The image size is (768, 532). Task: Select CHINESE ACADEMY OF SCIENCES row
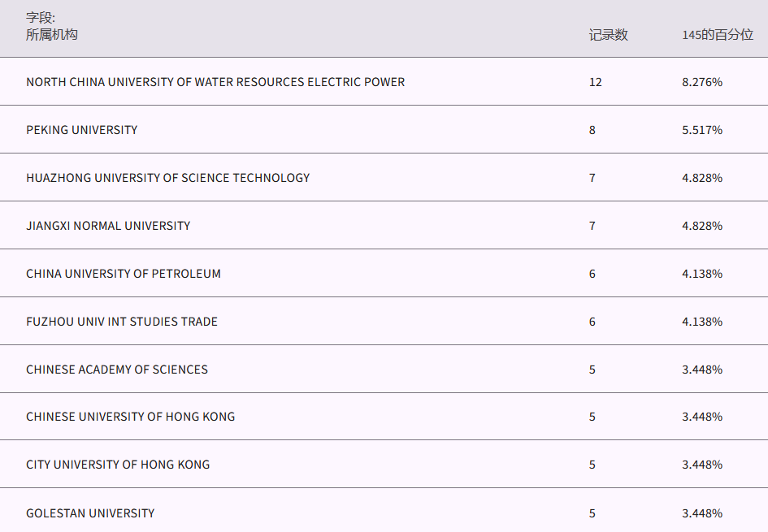tap(117, 370)
